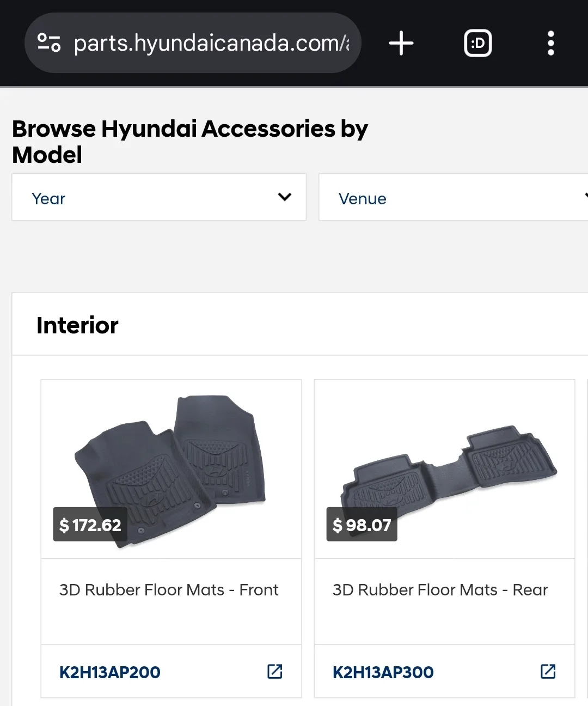Select the K2H13AP200 part number link
The image size is (588, 706).
coord(109,672)
